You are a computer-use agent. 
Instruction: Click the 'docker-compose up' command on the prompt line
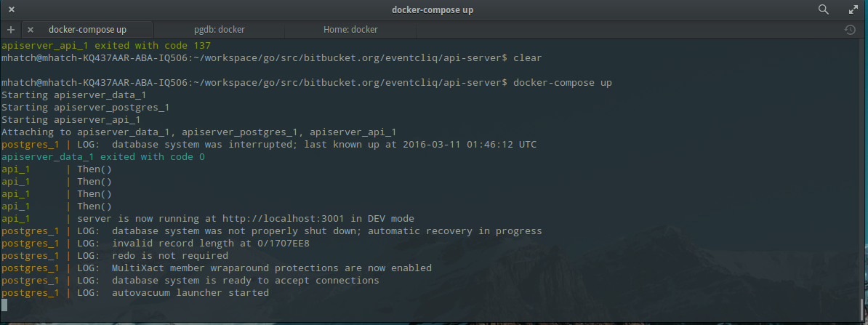pyautogui.click(x=562, y=83)
